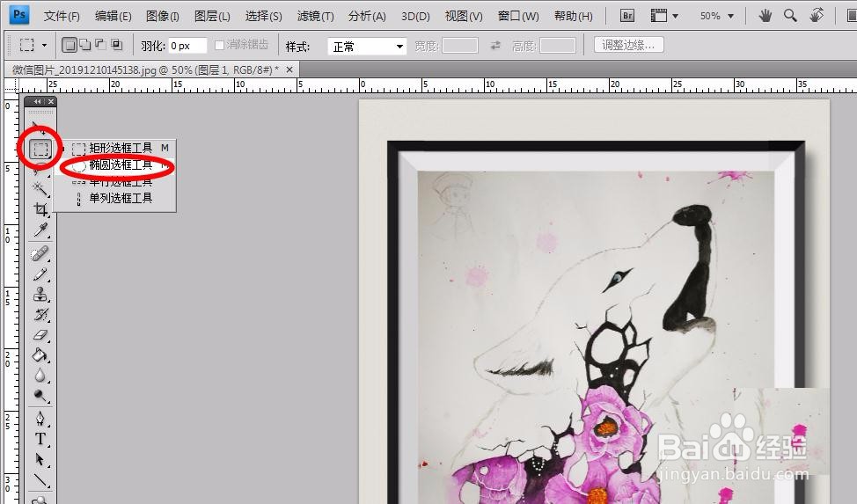Select the History Brush tool
The image size is (857, 504).
[40, 314]
